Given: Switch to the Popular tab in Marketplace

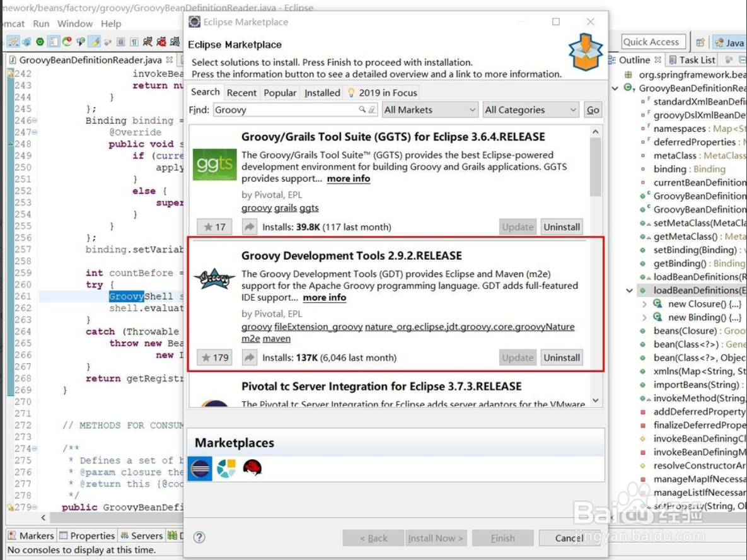Looking at the screenshot, I should (280, 93).
